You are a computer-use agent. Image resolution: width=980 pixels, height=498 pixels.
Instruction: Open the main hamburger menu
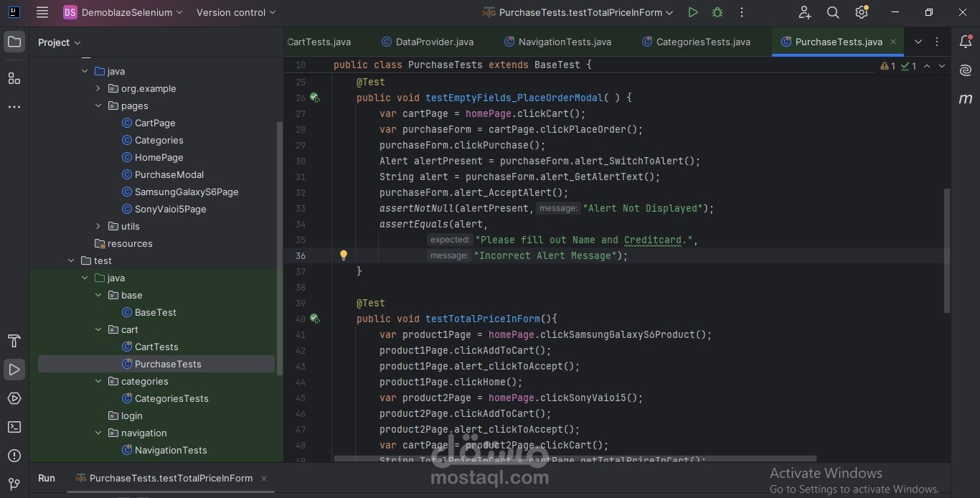[x=42, y=12]
